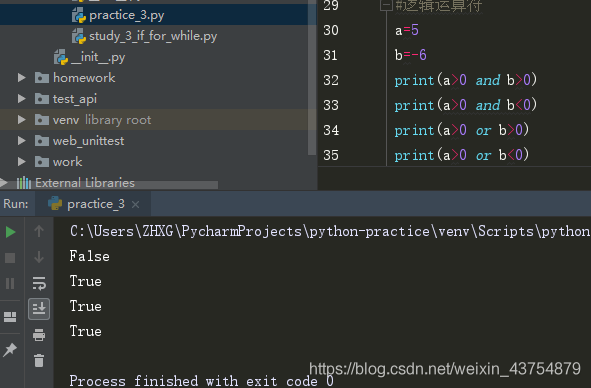The height and width of the screenshot is (388, 591).
Task: Click the restore layout icon
Action: [x=10, y=317]
